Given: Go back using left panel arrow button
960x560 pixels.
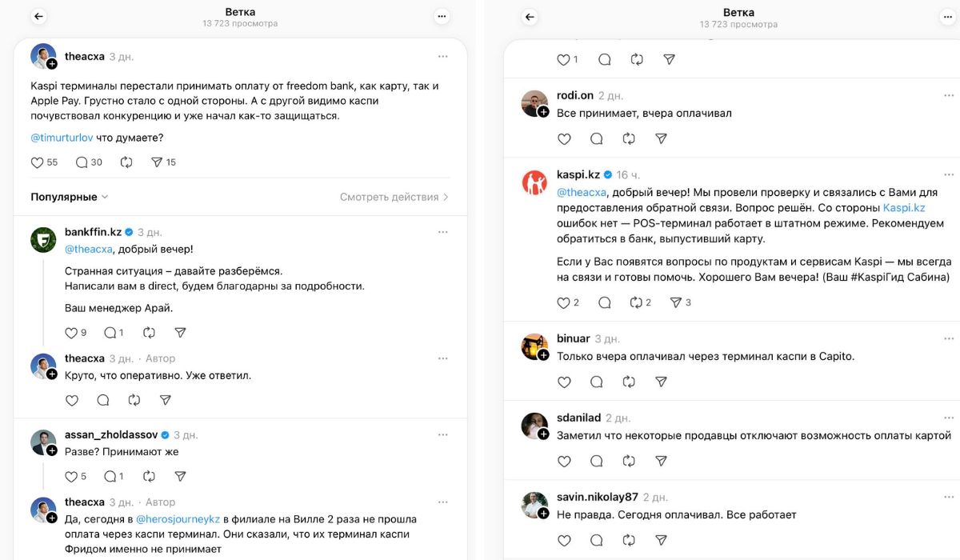Looking at the screenshot, I should click(x=38, y=16).
